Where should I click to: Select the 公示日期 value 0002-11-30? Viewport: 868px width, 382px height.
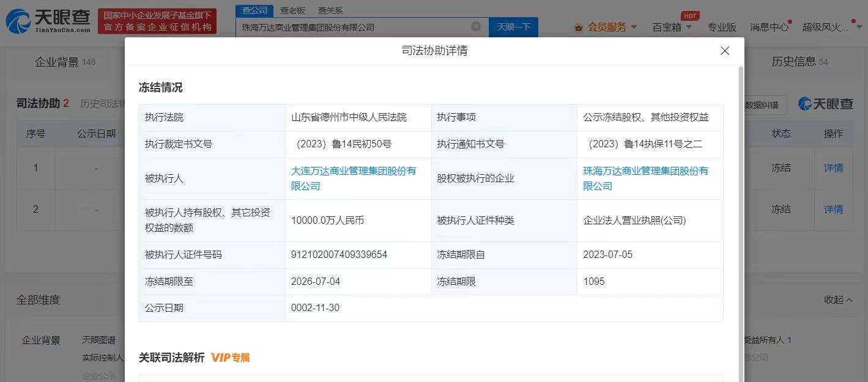pyautogui.click(x=316, y=308)
